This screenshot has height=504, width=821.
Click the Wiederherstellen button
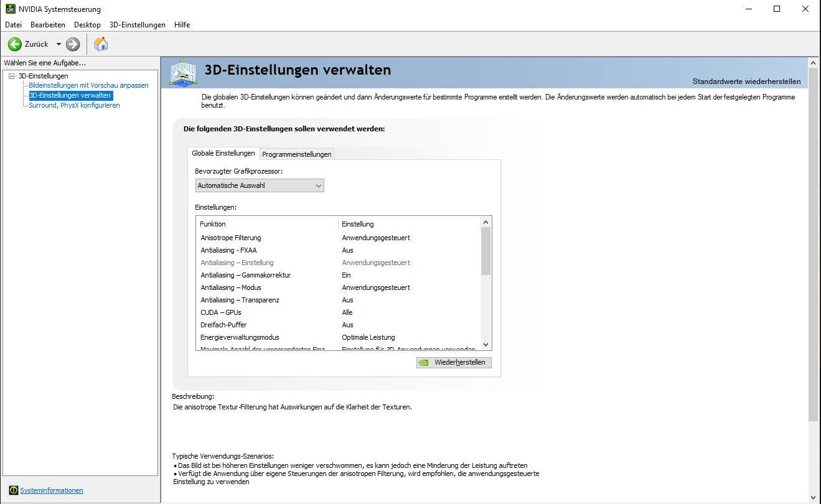point(454,362)
